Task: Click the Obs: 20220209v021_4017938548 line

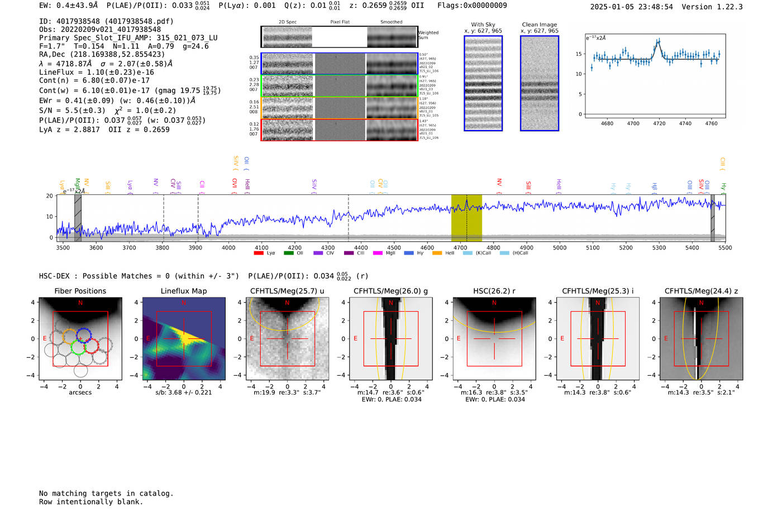Action: [100, 30]
